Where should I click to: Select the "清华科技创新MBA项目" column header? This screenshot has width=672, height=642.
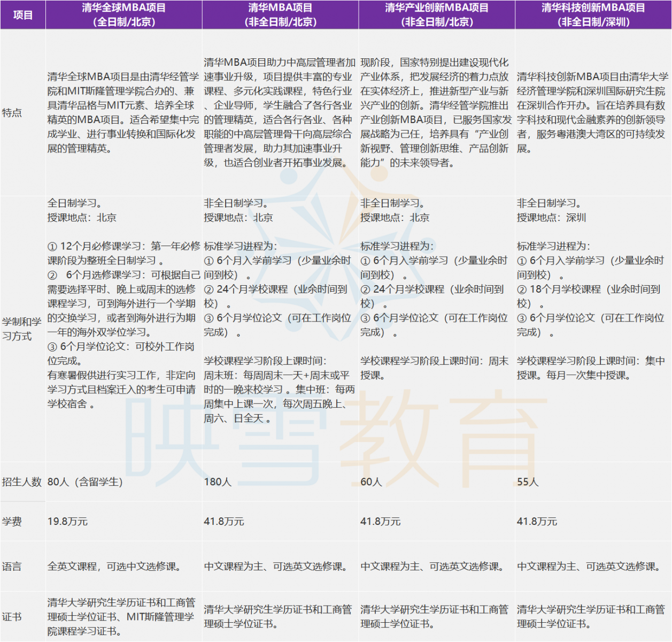[x=593, y=15]
